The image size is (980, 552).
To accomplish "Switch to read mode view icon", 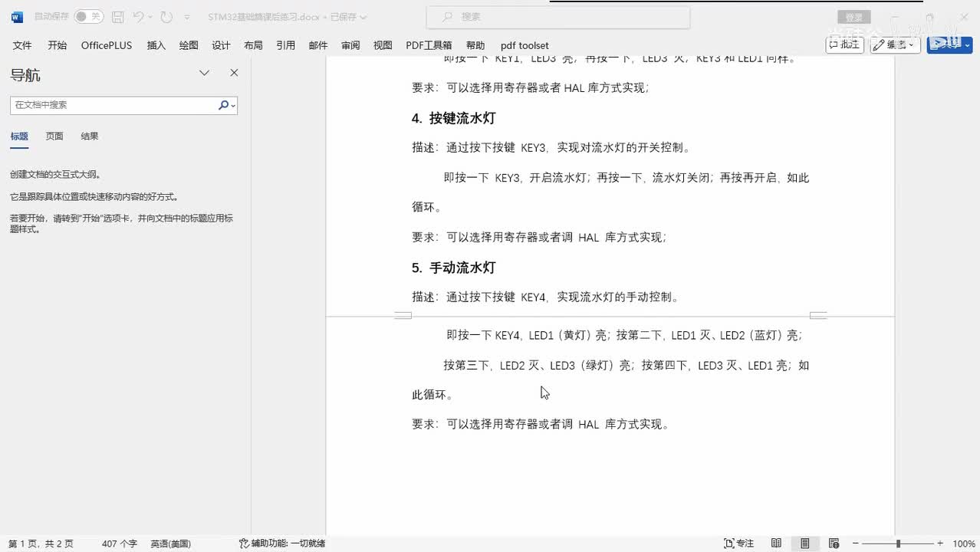I will [x=776, y=544].
